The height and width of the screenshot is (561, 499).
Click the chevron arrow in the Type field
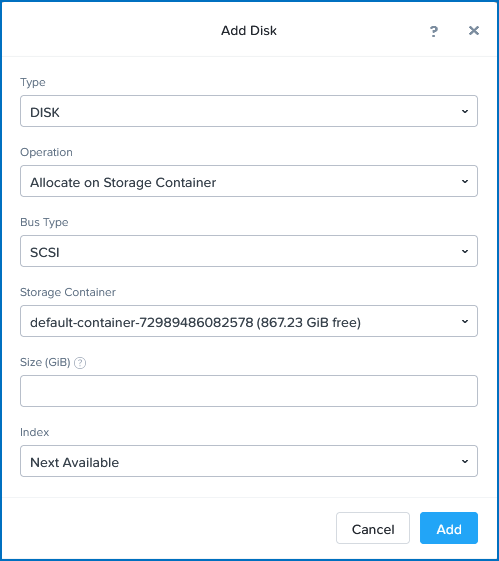(465, 111)
